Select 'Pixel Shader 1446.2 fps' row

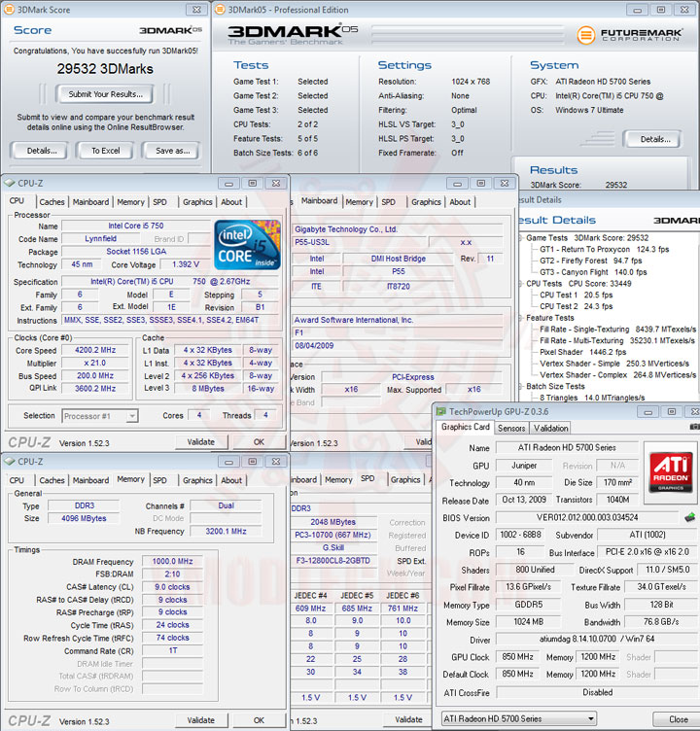pos(583,353)
